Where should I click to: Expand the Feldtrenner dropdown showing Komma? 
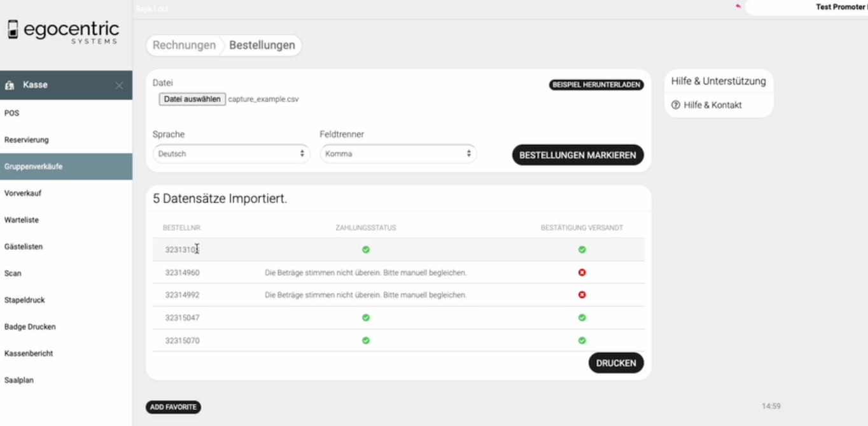[x=398, y=154]
